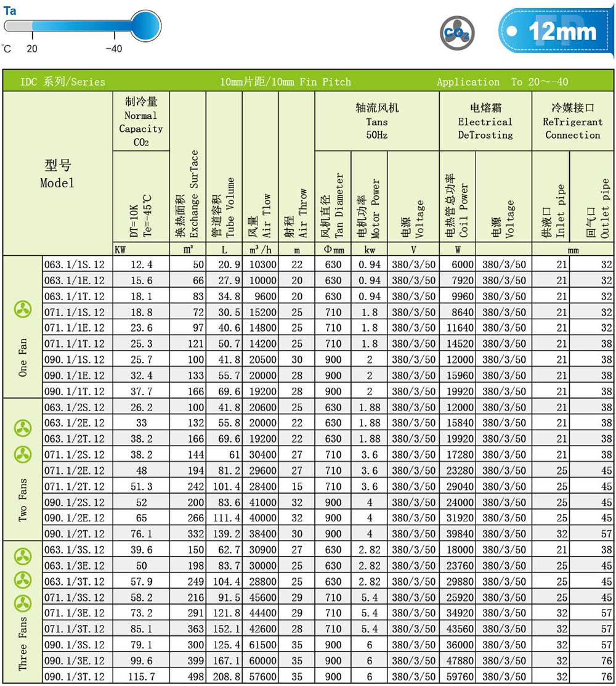Click the 'IDC 系列/Series' header text
This screenshot has height=686, width=616.
pyautogui.click(x=62, y=82)
